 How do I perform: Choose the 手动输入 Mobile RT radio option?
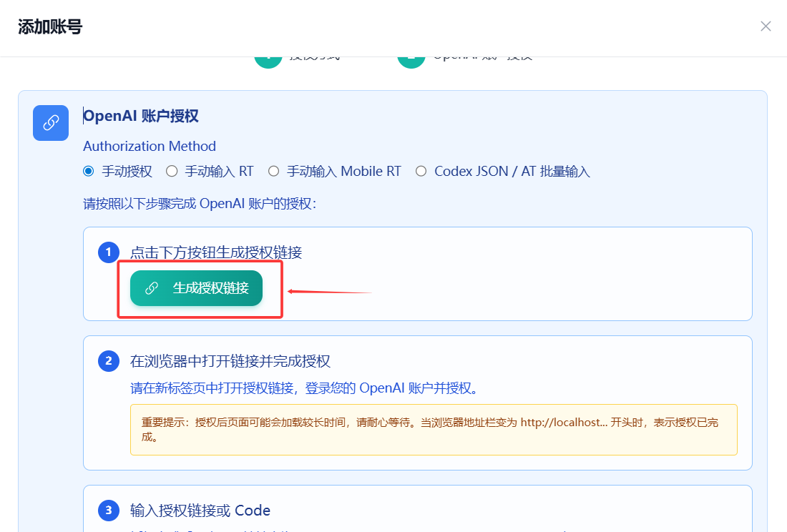click(x=273, y=172)
